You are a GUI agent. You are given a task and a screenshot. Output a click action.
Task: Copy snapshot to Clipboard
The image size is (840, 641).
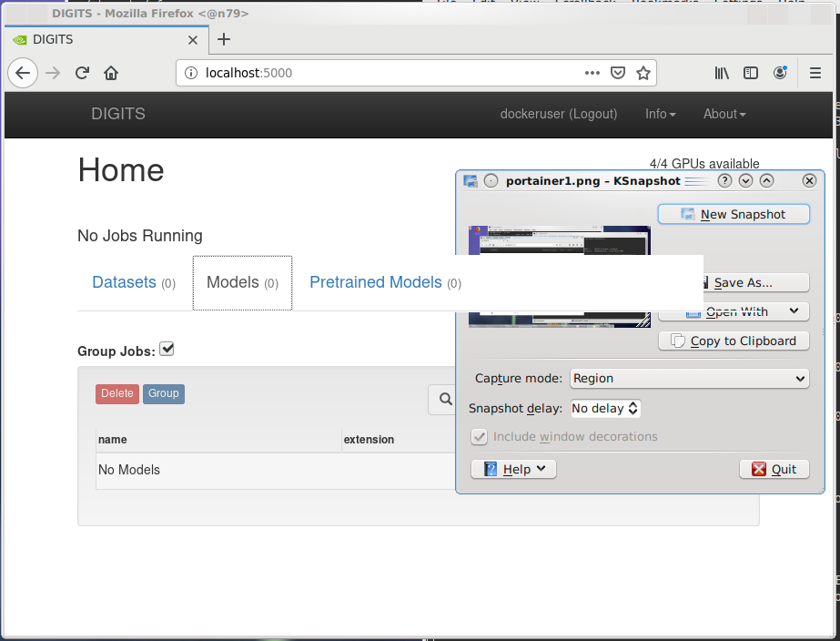[734, 341]
